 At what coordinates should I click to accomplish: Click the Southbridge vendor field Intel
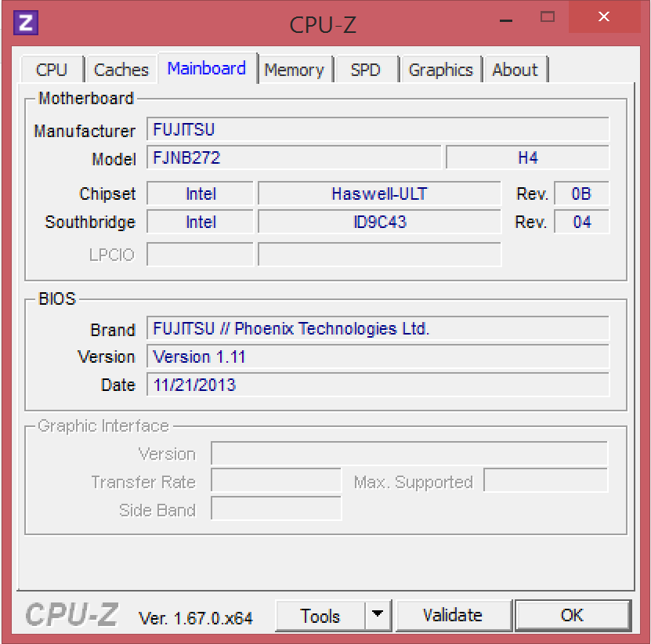pyautogui.click(x=200, y=223)
